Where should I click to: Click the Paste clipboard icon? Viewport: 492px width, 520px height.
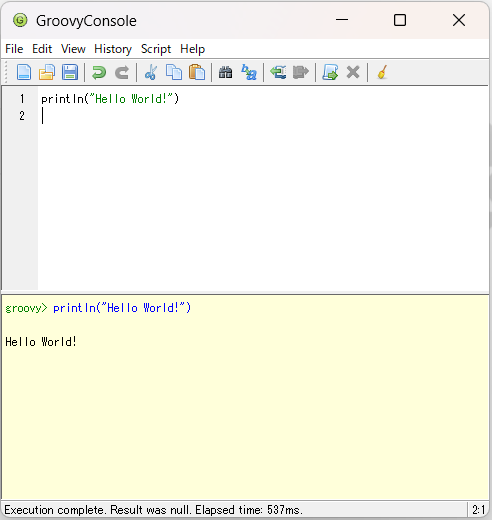click(x=197, y=72)
